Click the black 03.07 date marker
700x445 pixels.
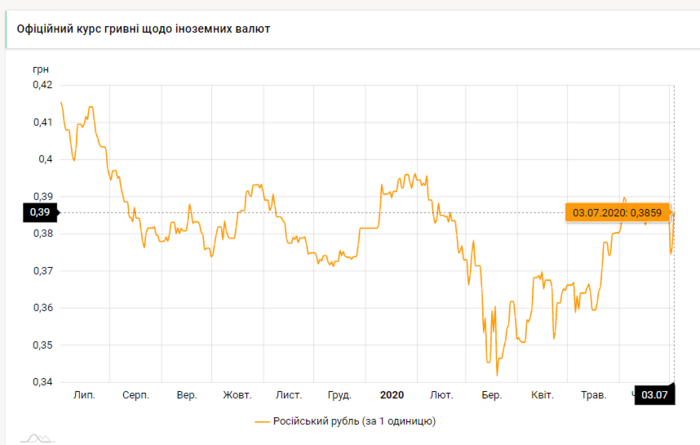pos(656,396)
